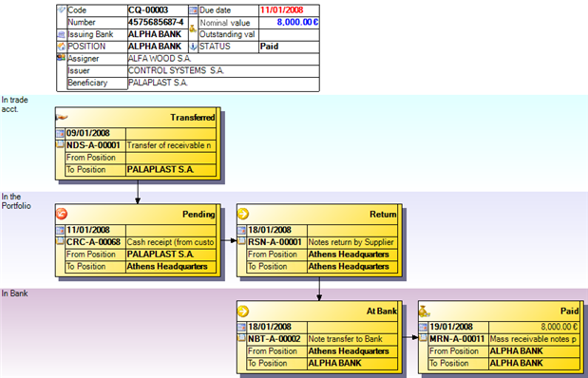
Task: Open document CRC-A-00068
Action: pyautogui.click(x=93, y=242)
